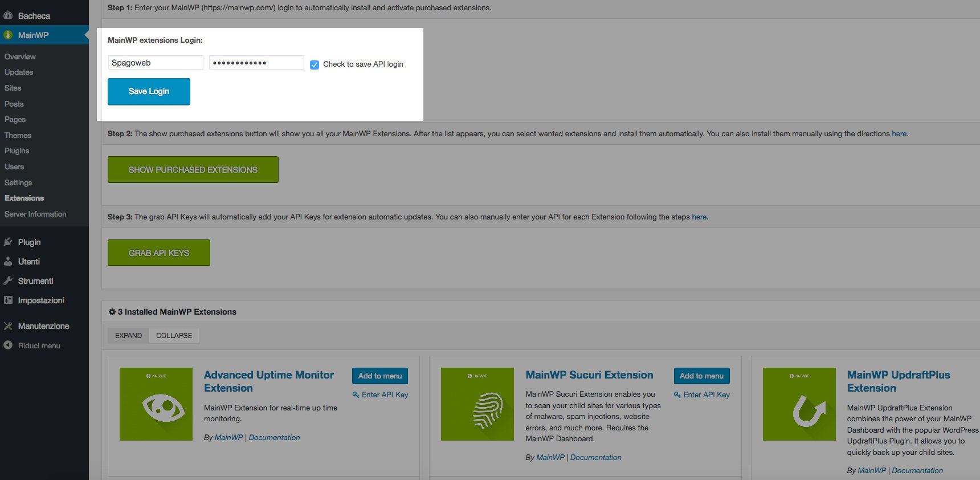Open Enter API Key for Sucuri Extension
The height and width of the screenshot is (480, 980).
click(707, 394)
